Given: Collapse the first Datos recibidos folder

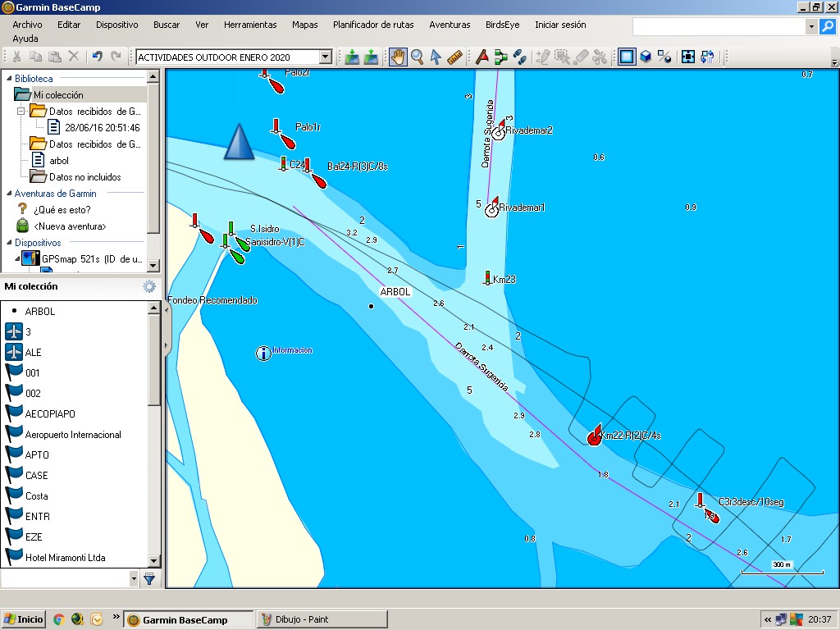Looking at the screenshot, I should coord(21,112).
